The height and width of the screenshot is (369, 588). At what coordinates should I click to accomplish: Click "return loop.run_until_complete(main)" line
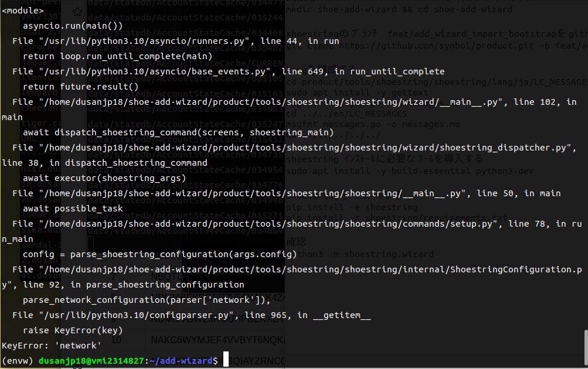point(117,56)
